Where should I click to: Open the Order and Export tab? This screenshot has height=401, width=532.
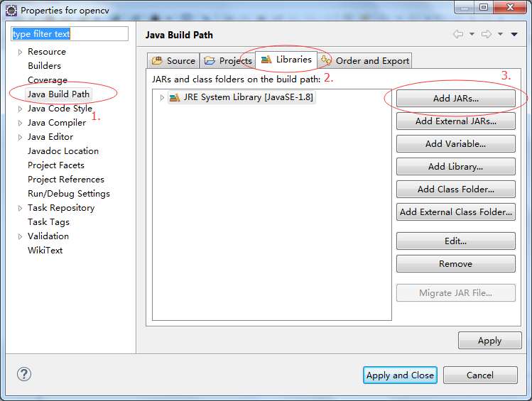click(x=365, y=60)
